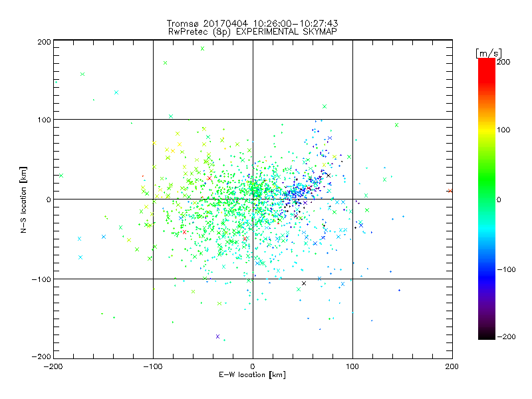Screen dimensions: 532x399
Task: Click the colorbar label 200
Action: coord(503,62)
